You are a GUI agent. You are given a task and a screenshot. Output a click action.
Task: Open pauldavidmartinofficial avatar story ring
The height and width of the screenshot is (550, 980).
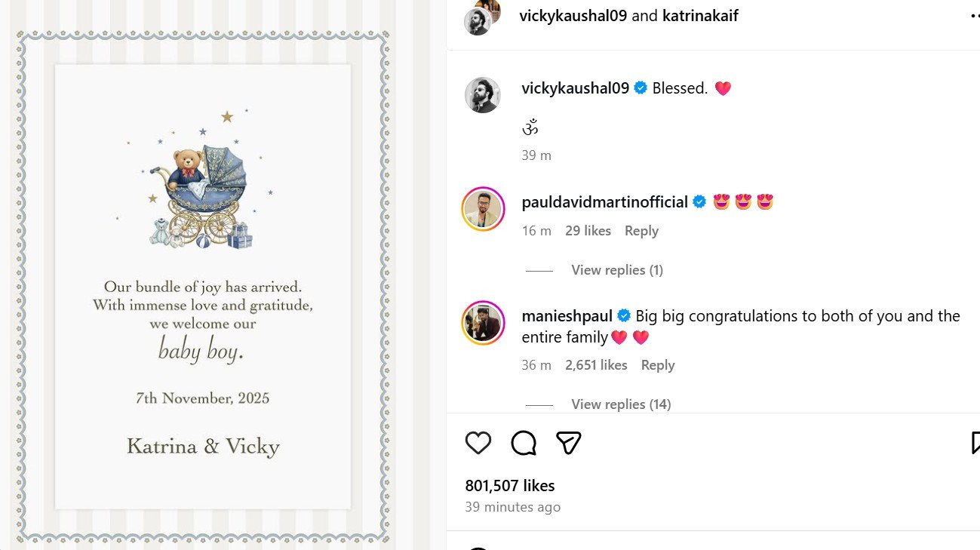[483, 209]
